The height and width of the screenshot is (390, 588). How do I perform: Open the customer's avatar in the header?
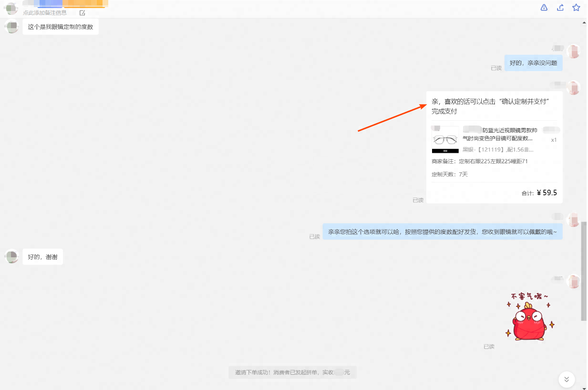point(11,8)
